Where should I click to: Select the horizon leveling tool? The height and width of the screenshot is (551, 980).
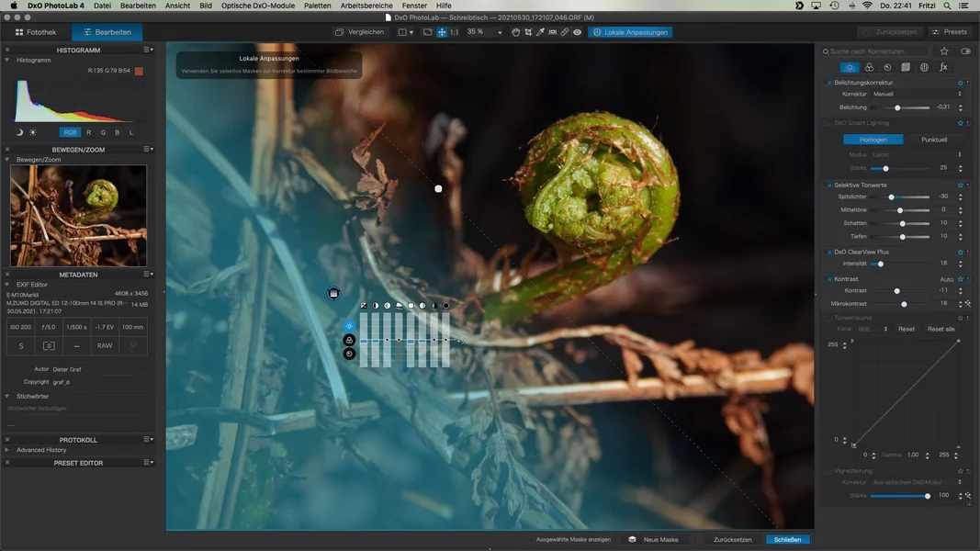pyautogui.click(x=553, y=32)
